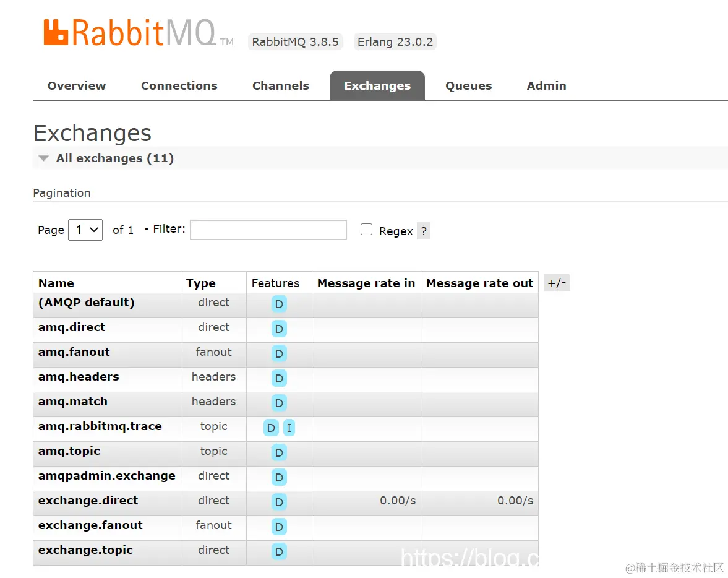Click the 0.00/s rate in for exchange.direct
Viewport: 728px width, 578px height.
398,501
